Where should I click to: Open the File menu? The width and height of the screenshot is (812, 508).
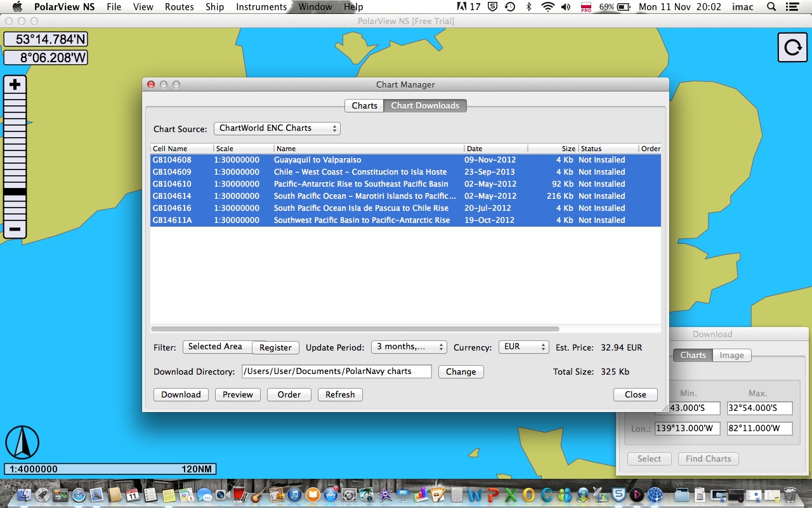pyautogui.click(x=114, y=7)
